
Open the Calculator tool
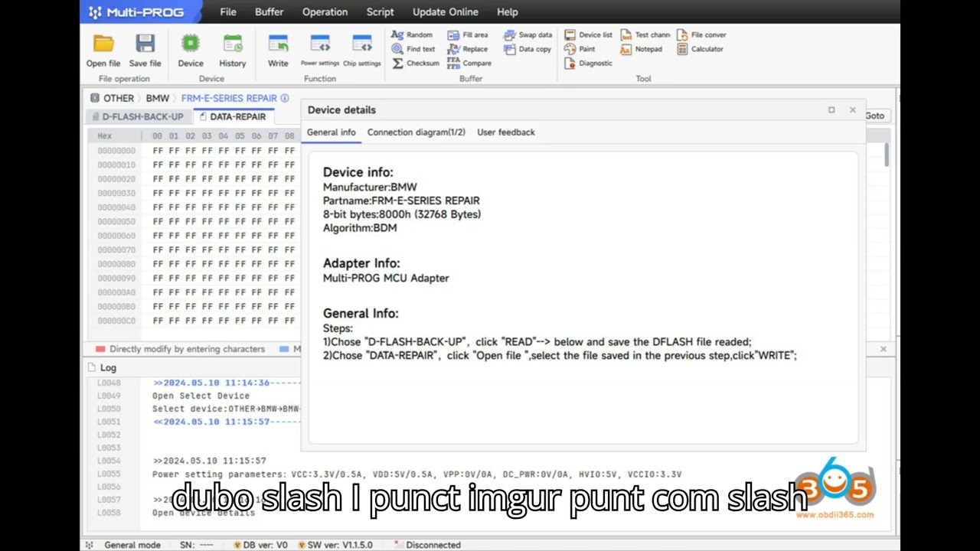pyautogui.click(x=700, y=49)
